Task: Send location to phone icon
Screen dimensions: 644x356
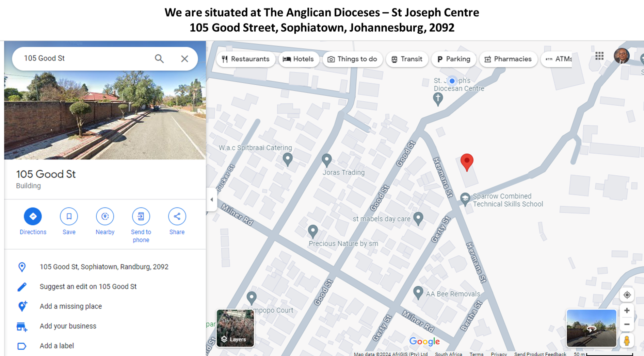Action: point(141,216)
